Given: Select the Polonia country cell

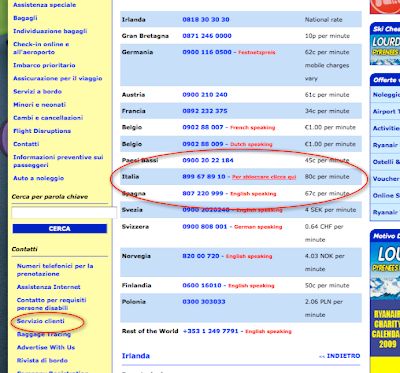Looking at the screenshot, I should [x=134, y=302].
